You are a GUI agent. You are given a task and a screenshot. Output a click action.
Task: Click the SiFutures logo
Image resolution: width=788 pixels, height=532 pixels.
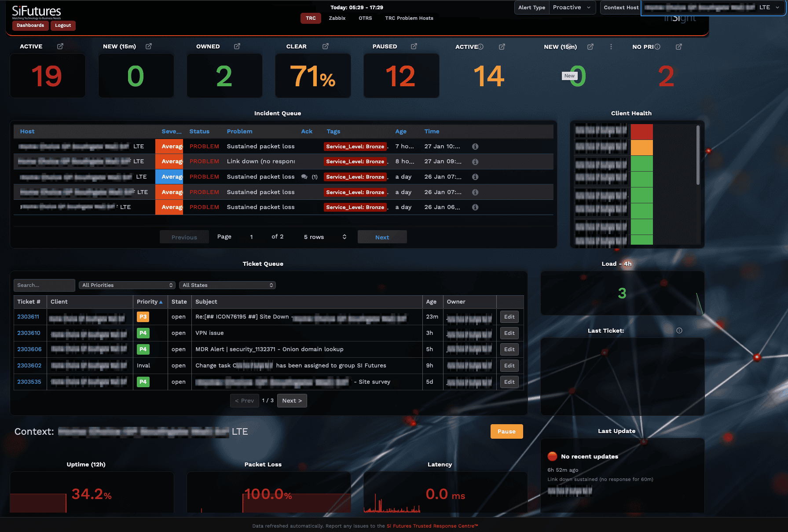(x=37, y=12)
